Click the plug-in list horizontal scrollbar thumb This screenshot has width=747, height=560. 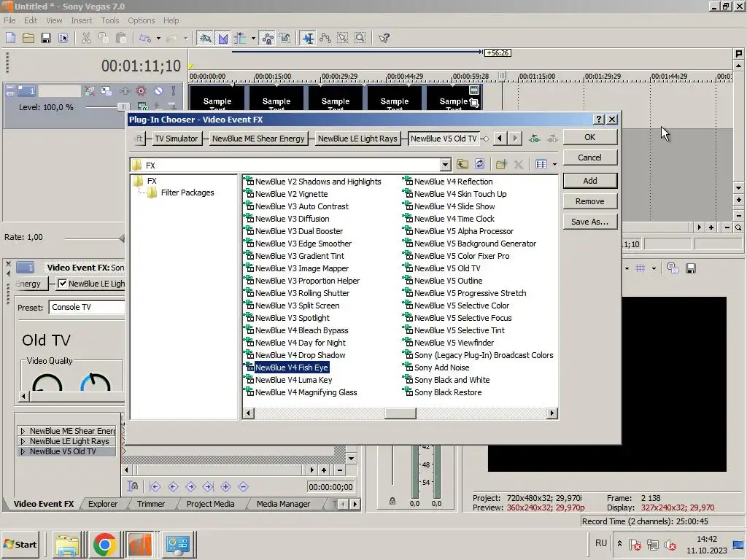pos(400,413)
